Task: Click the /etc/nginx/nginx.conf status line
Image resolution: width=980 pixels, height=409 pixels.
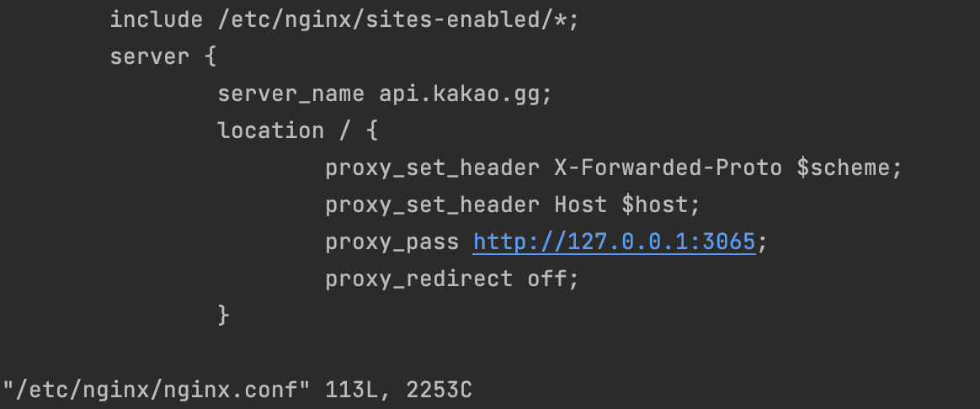Action: [237, 390]
